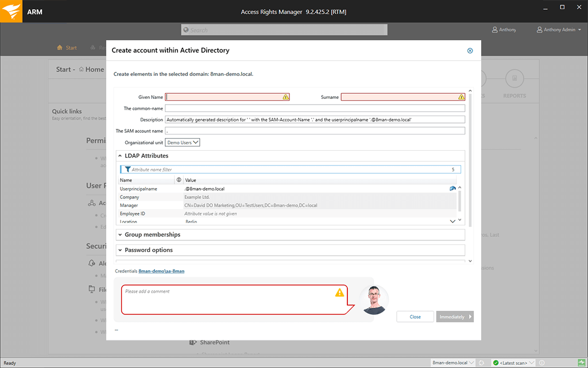This screenshot has width=588, height=368.
Task: Click the Given Name warning indicator
Action: [284, 97]
